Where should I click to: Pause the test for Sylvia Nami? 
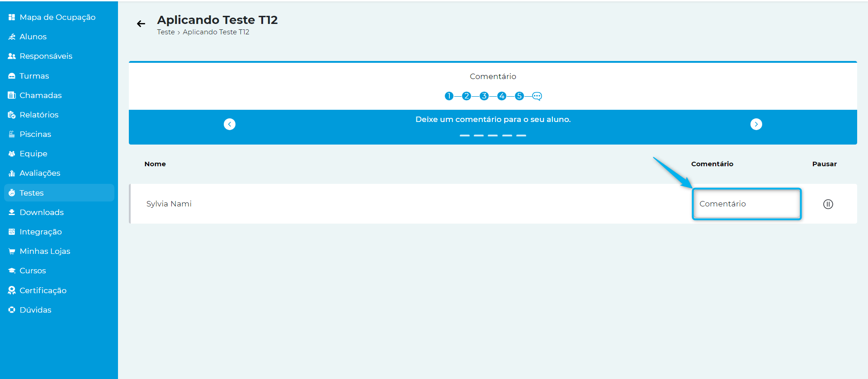pos(828,204)
